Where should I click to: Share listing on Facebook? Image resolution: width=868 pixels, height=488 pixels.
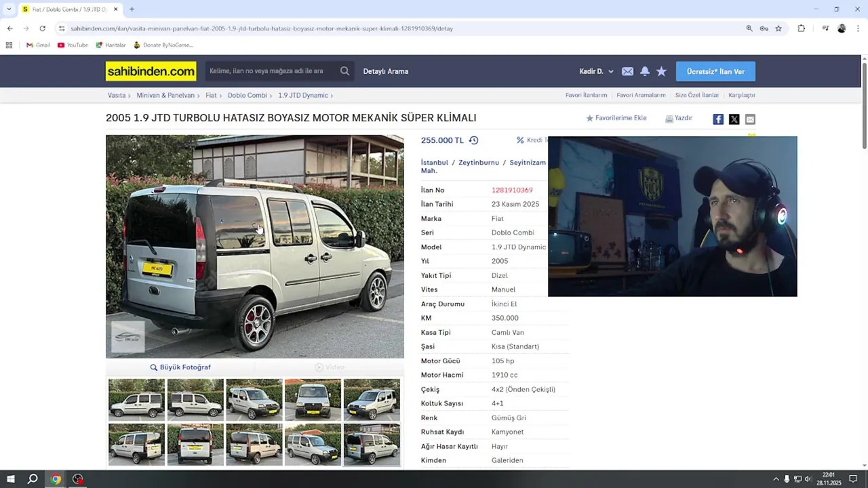point(718,119)
